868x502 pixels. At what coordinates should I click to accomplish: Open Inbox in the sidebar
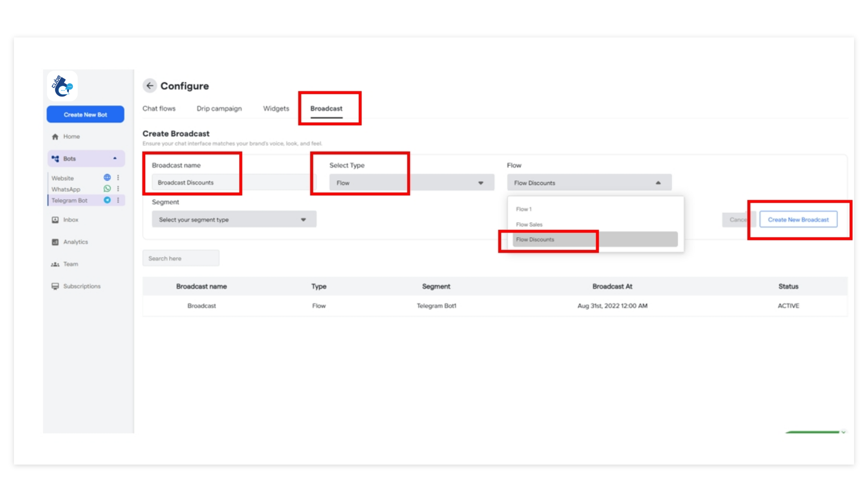[71, 220]
